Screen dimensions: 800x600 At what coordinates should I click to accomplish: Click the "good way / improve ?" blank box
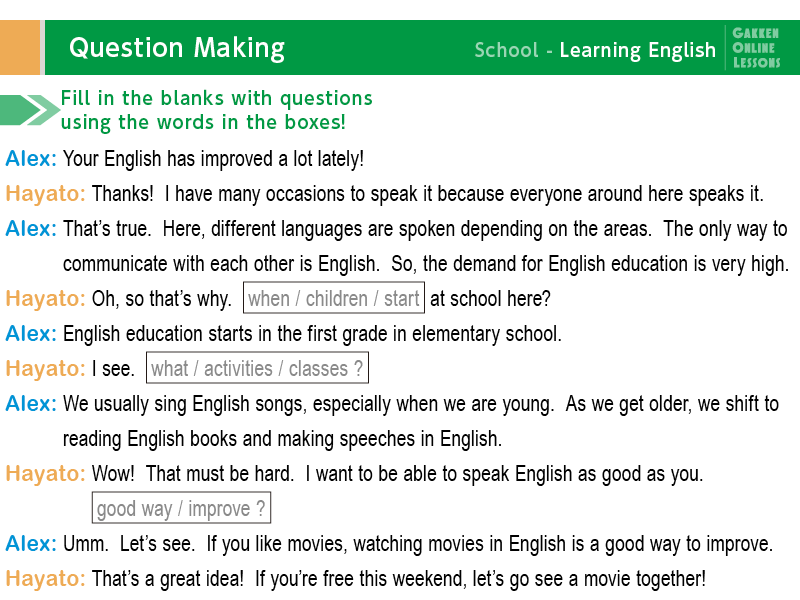click(181, 509)
